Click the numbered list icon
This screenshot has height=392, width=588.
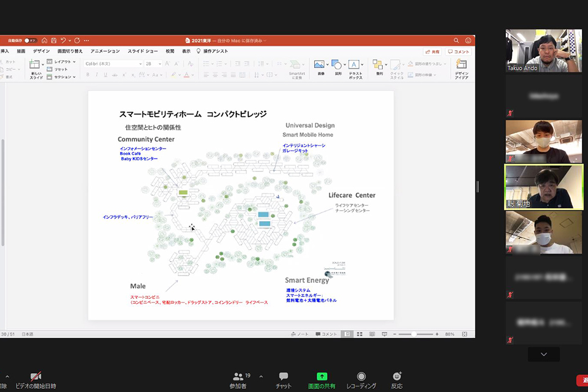[x=219, y=64]
